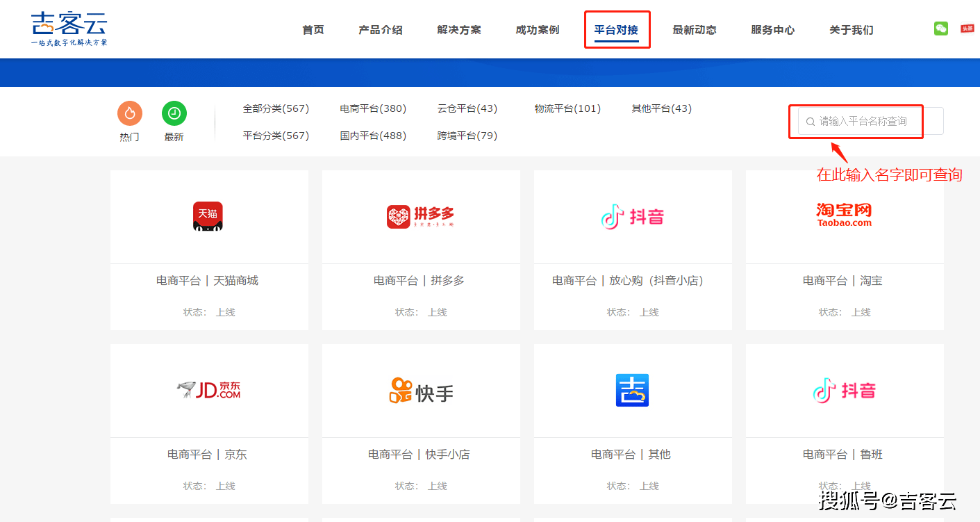
Task: Go to 首页 in the navigation
Action: click(313, 30)
